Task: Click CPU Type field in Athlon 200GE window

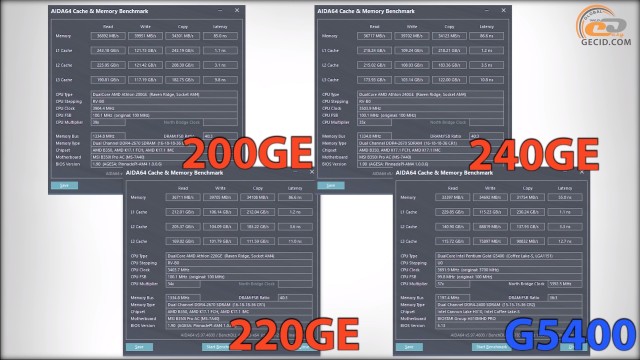Action: (164, 94)
